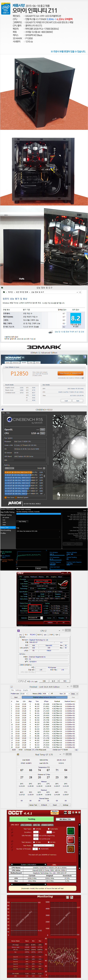
Task: Click the OCCT OFF button
Action: pyautogui.click(x=71, y=840)
